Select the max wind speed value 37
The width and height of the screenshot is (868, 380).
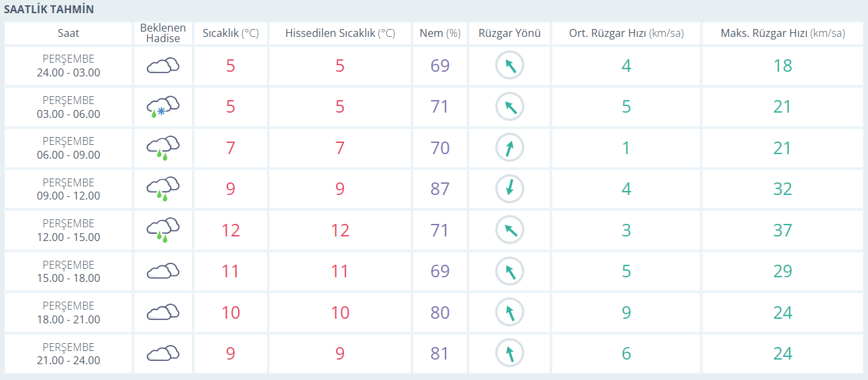pyautogui.click(x=782, y=230)
